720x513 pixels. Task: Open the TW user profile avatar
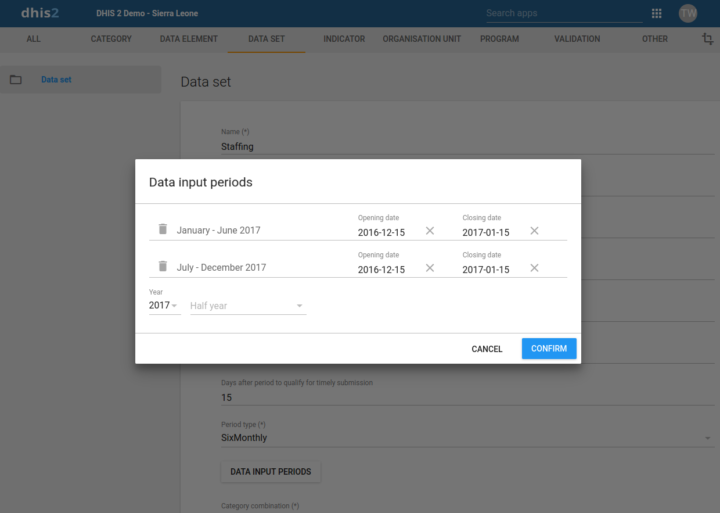[687, 13]
